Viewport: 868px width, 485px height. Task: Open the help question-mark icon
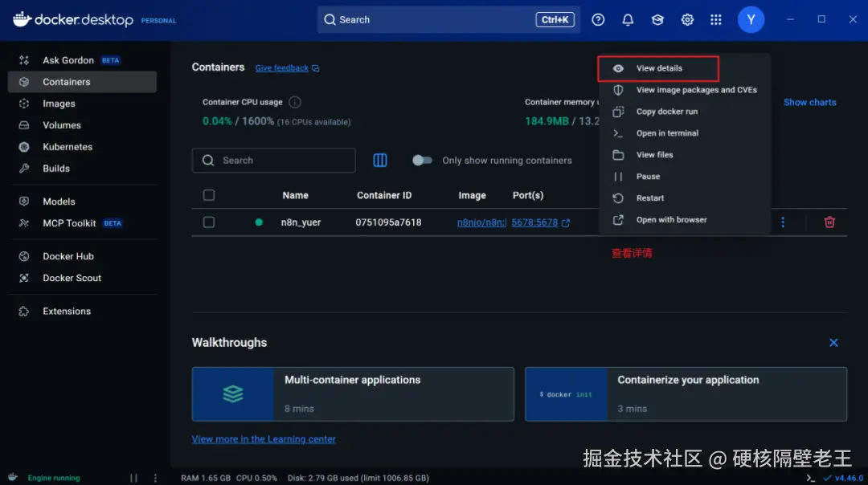click(x=598, y=19)
